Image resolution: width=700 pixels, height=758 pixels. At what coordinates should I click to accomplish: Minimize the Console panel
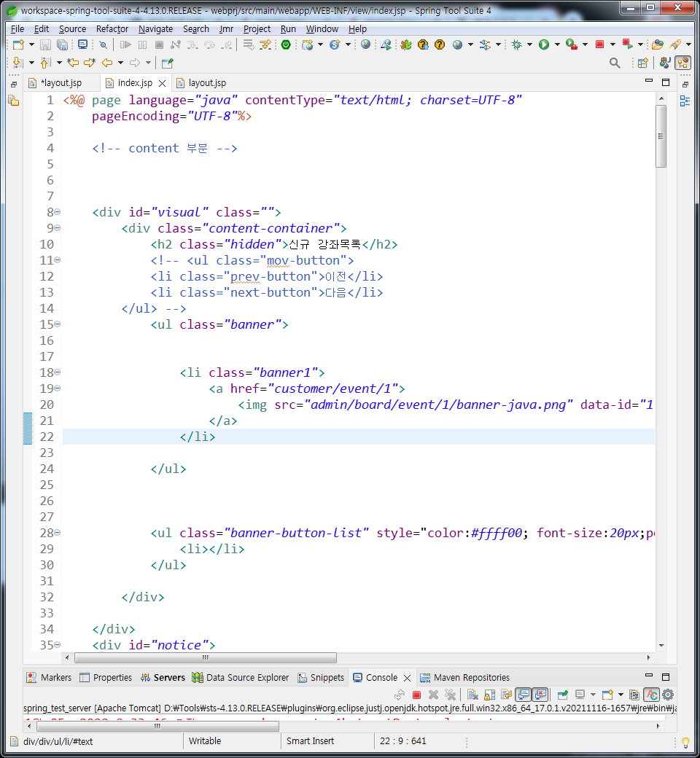[x=649, y=675]
